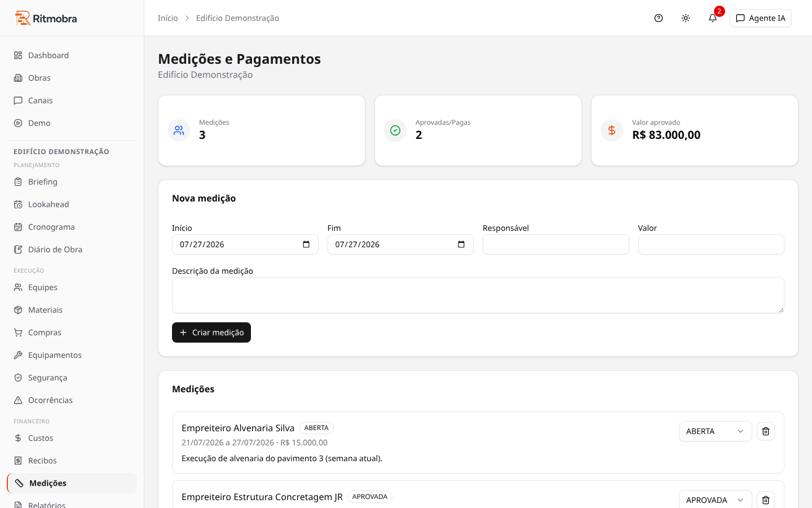Open the Fim date calendar picker

point(461,244)
